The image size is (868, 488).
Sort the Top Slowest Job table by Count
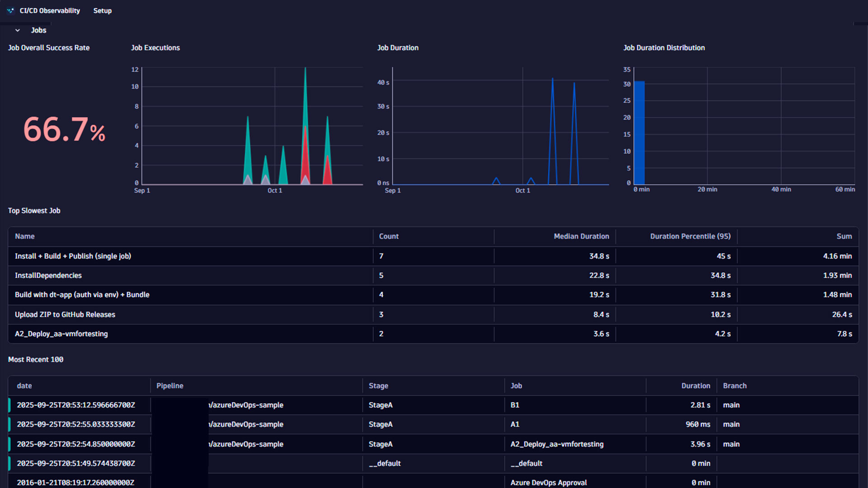[x=388, y=236]
